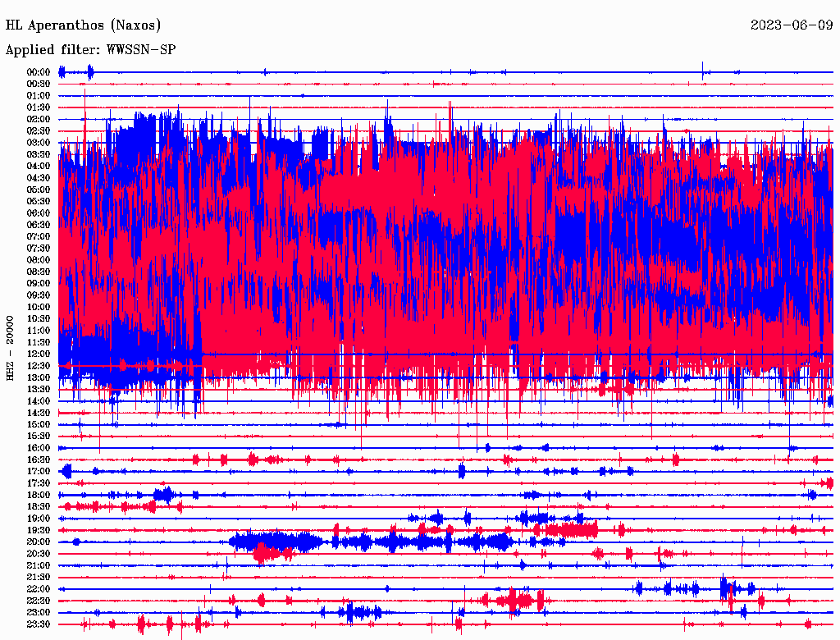Image resolution: width=840 pixels, height=640 pixels.
Task: Click the 22:00 time label
Action: (x=39, y=589)
